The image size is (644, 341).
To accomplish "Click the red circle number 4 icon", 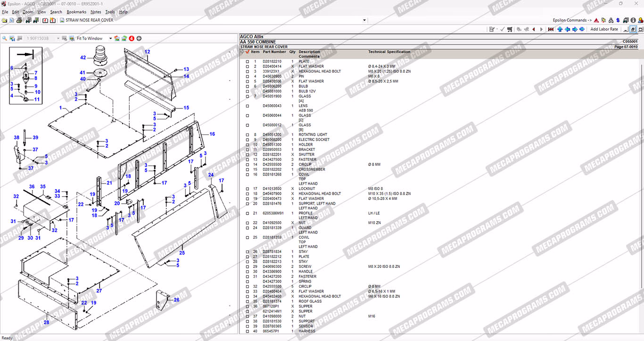I will click(x=132, y=38).
